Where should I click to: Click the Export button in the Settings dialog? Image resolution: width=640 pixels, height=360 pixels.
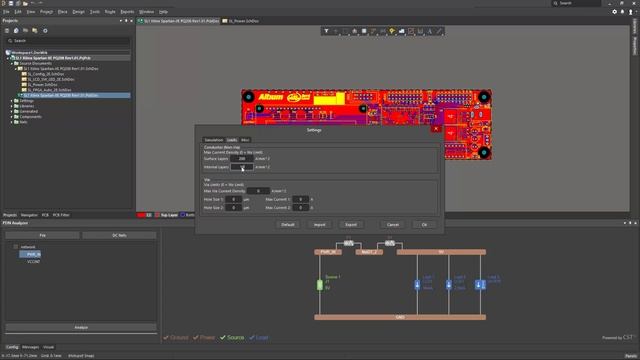coord(351,225)
